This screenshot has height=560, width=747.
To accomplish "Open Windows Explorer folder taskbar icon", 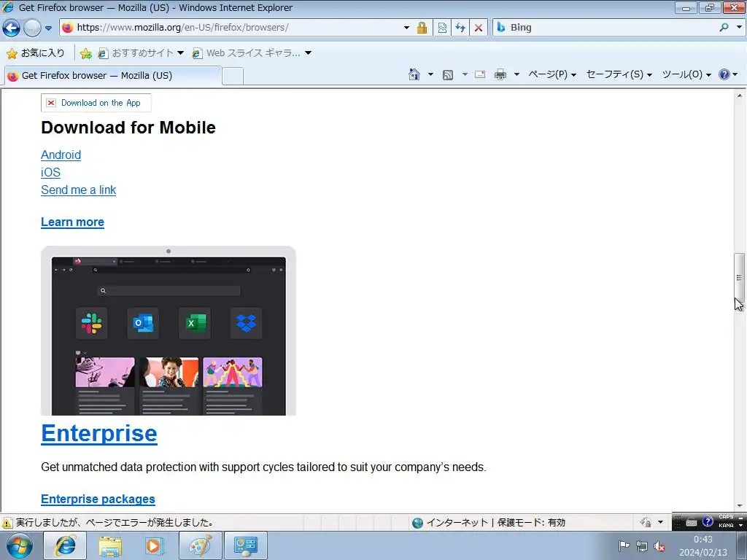I will click(110, 545).
